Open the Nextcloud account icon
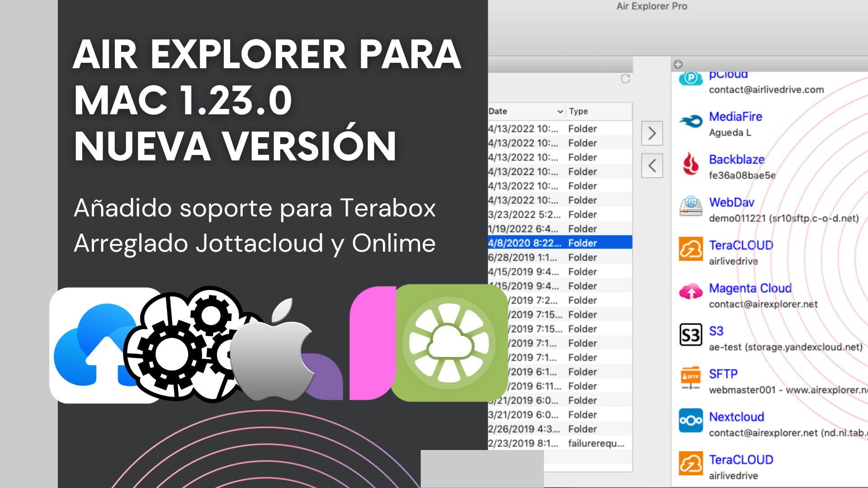 [x=690, y=421]
